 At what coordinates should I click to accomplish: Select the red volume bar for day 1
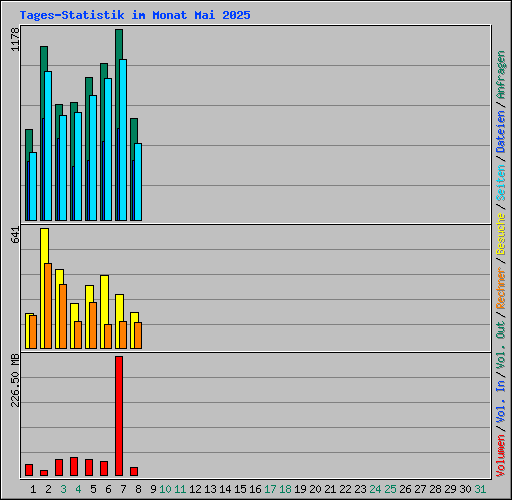29,470
